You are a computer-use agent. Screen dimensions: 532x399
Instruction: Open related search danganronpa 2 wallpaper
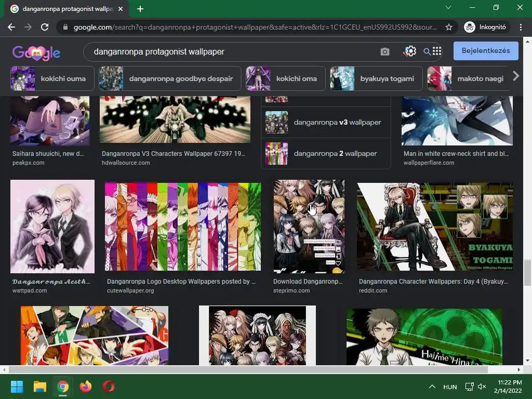(326, 153)
